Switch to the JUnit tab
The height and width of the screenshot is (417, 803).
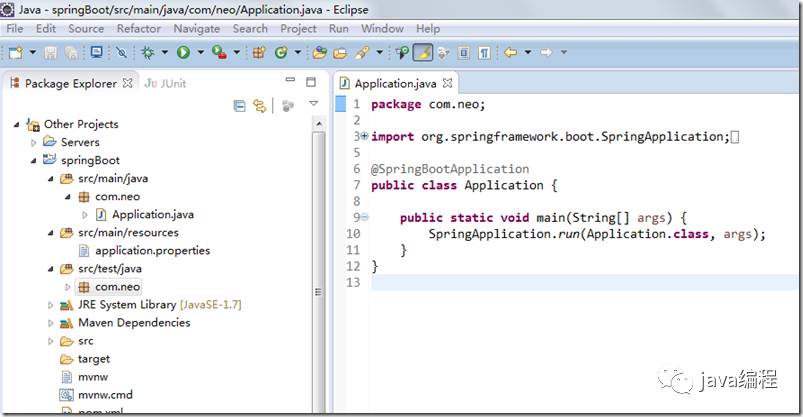point(165,84)
